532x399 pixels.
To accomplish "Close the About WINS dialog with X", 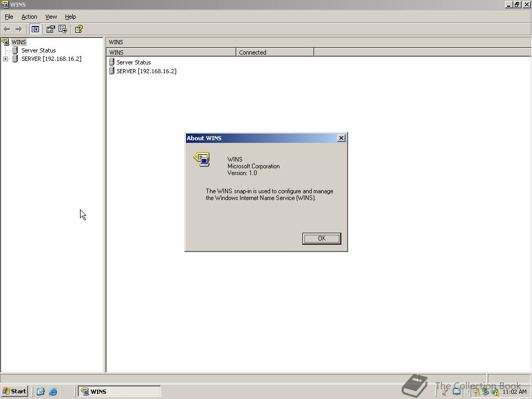I will coord(341,138).
